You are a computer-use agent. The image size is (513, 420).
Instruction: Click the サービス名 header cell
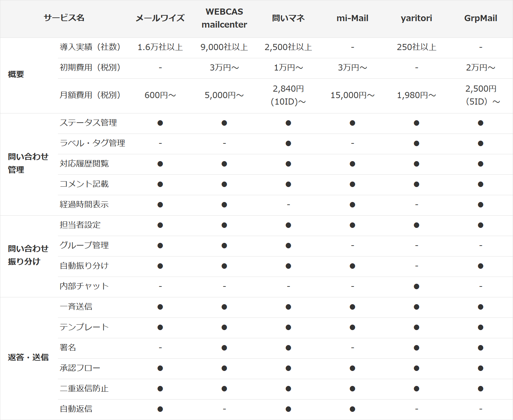[64, 18]
